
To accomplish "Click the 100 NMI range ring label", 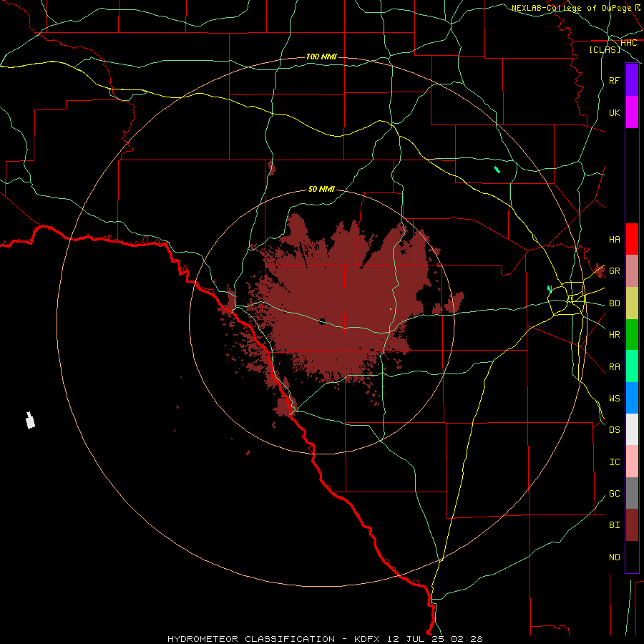I will pyautogui.click(x=321, y=57).
